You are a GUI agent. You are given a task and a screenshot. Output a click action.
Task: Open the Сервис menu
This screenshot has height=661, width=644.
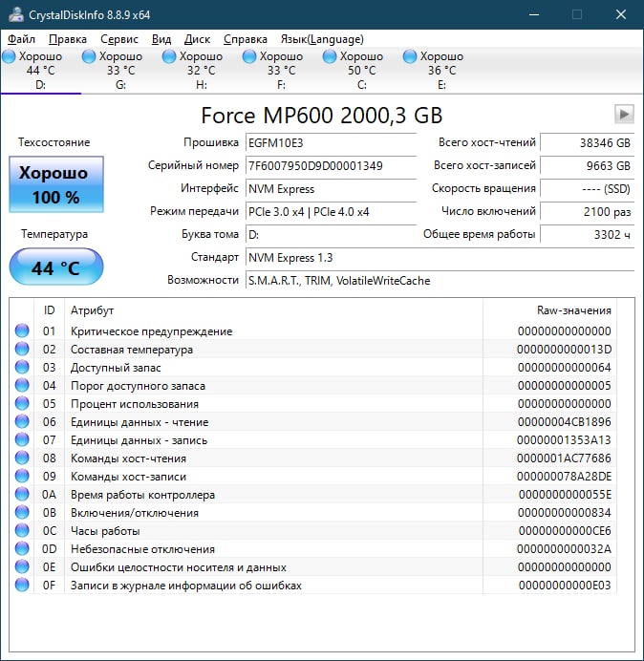(119, 39)
